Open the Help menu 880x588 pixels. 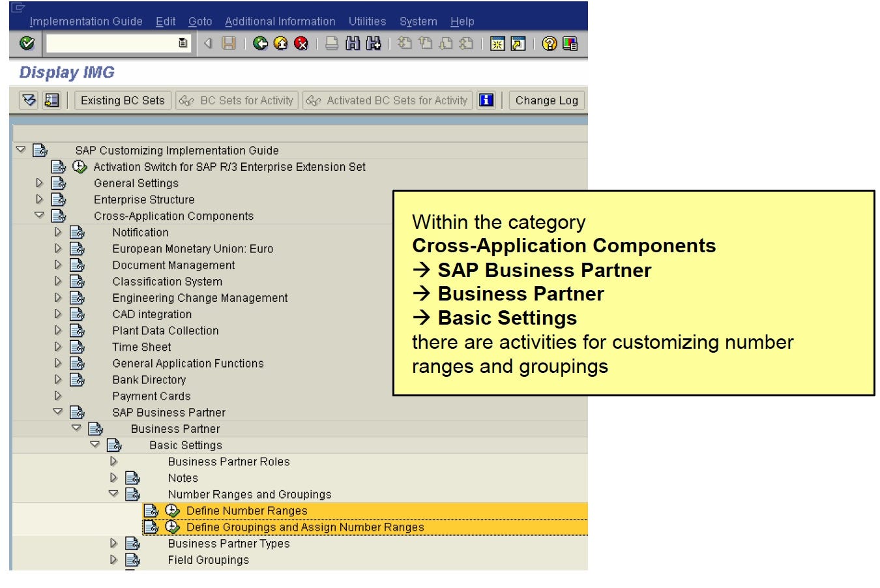point(462,22)
